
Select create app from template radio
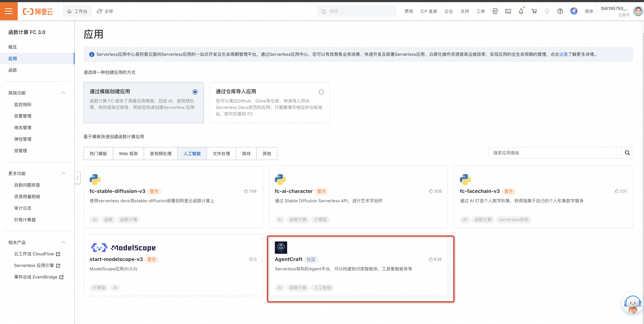pos(195,92)
